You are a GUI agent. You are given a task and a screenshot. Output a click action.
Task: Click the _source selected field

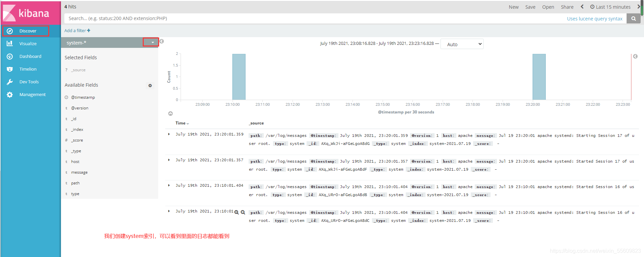pos(78,70)
